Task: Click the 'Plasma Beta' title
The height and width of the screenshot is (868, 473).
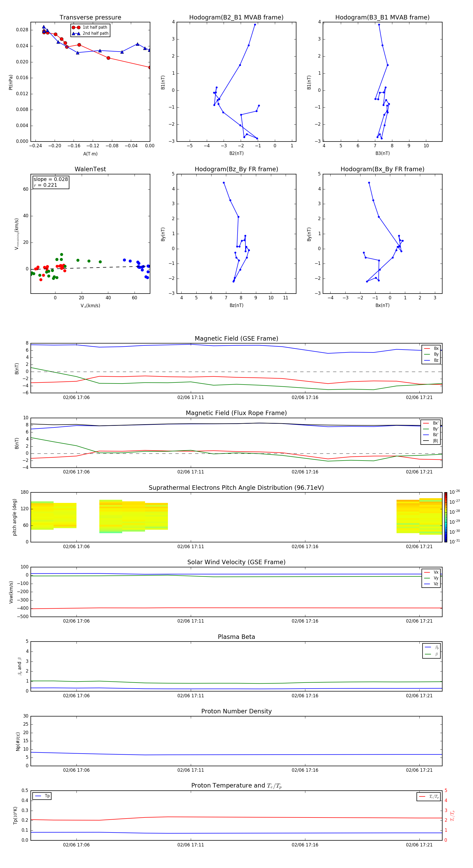Action: [236, 637]
